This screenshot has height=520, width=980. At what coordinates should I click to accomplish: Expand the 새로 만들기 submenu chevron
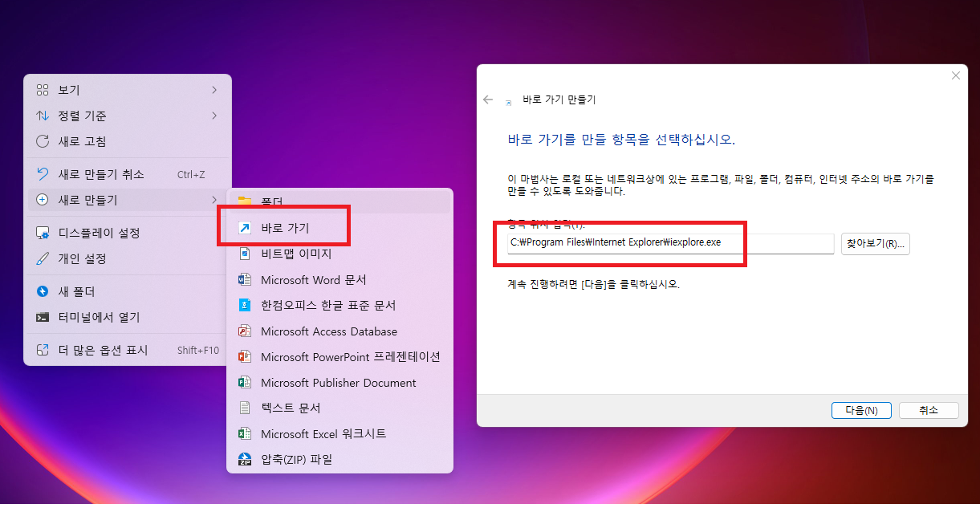coord(214,200)
